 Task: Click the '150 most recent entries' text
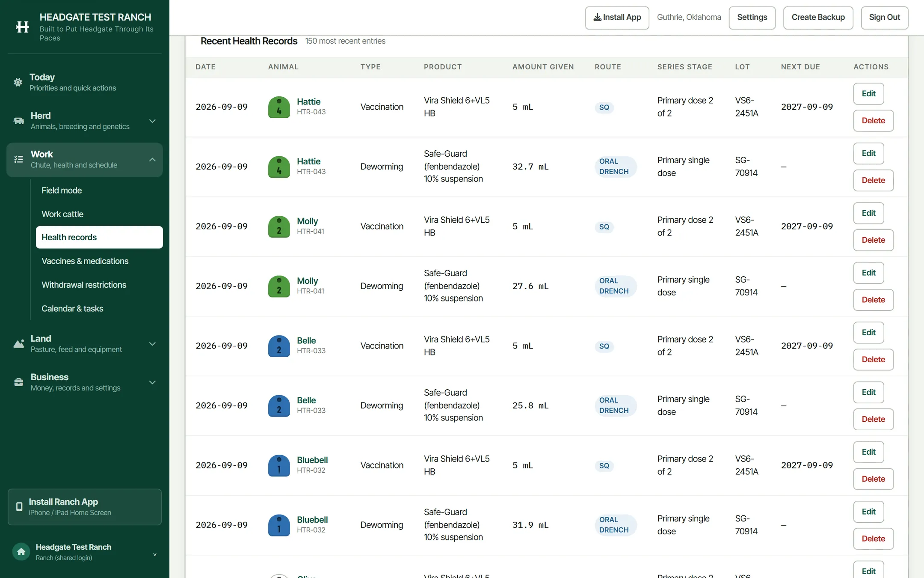pyautogui.click(x=345, y=41)
